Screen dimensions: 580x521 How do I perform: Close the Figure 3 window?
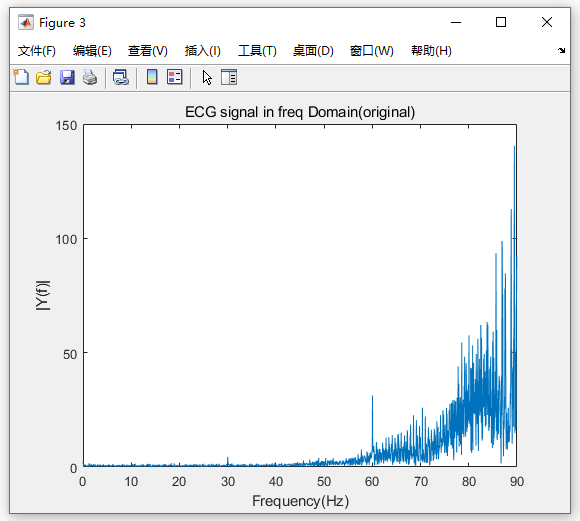point(547,22)
